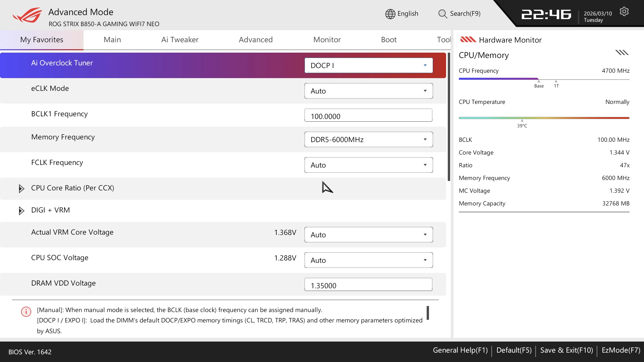
Task: Switch to the Ai Tweaker tab
Action: click(180, 40)
